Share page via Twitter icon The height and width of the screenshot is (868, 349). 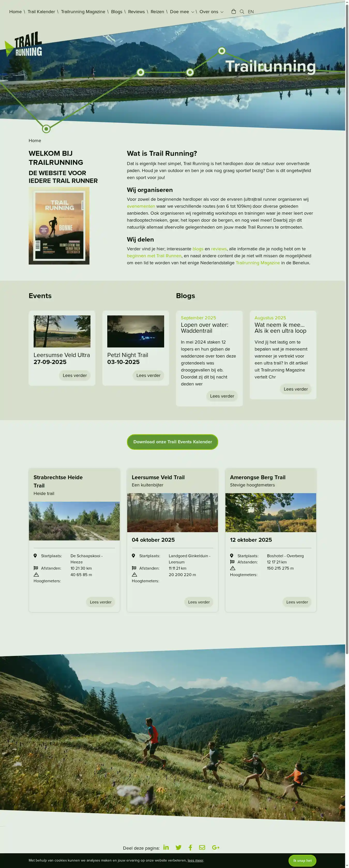click(178, 847)
